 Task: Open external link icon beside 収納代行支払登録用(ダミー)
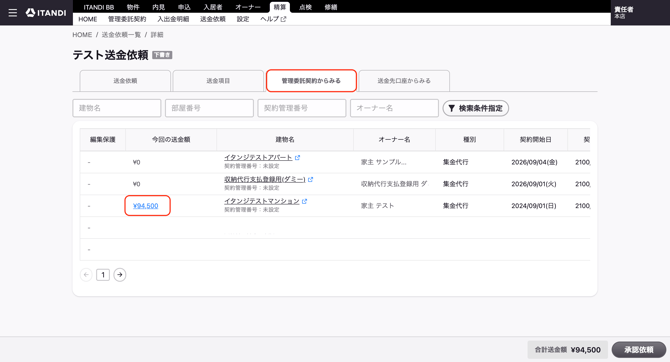coord(311,180)
